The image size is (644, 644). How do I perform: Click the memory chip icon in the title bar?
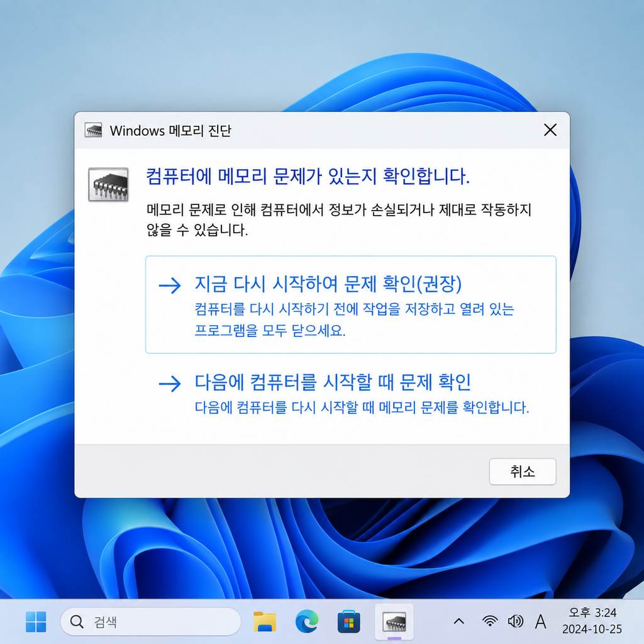(93, 130)
